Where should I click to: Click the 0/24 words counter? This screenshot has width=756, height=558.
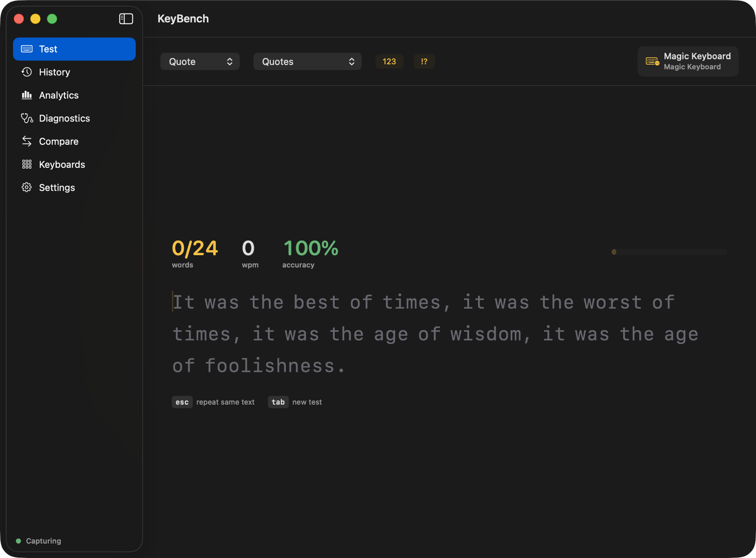click(x=195, y=248)
